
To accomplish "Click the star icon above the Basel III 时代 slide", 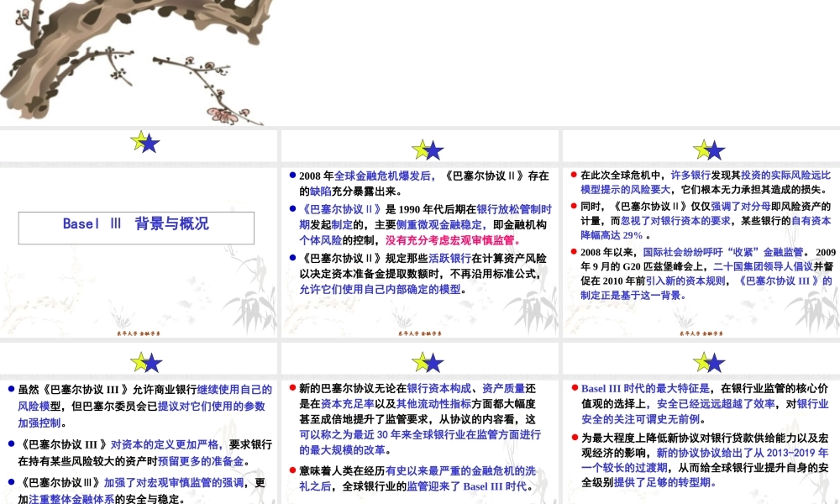I will [709, 361].
